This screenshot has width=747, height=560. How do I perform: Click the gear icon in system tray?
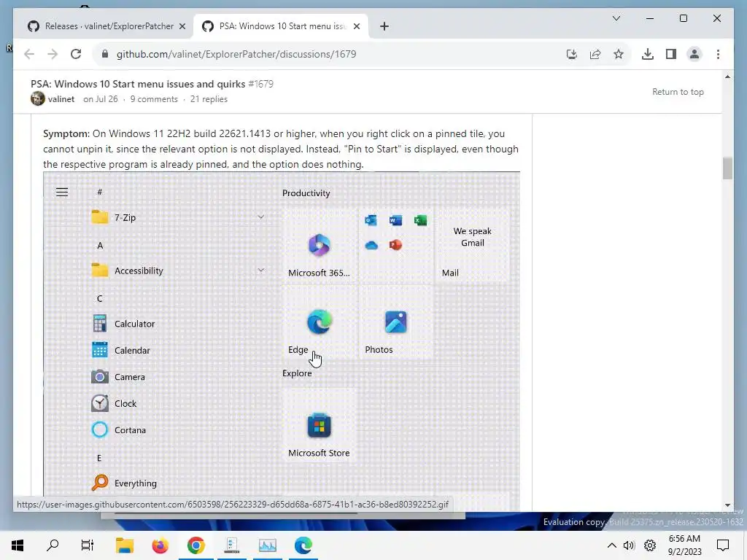click(650, 545)
